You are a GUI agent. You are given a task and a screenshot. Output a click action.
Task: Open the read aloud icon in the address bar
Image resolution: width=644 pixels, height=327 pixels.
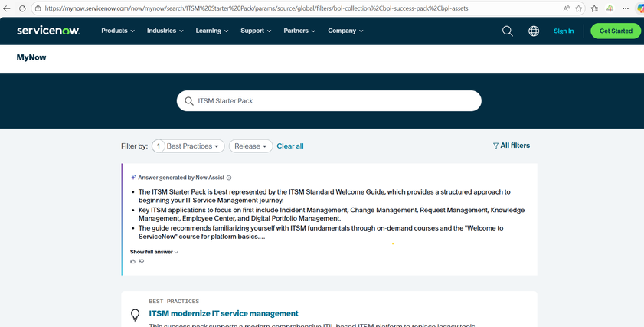[x=567, y=8]
